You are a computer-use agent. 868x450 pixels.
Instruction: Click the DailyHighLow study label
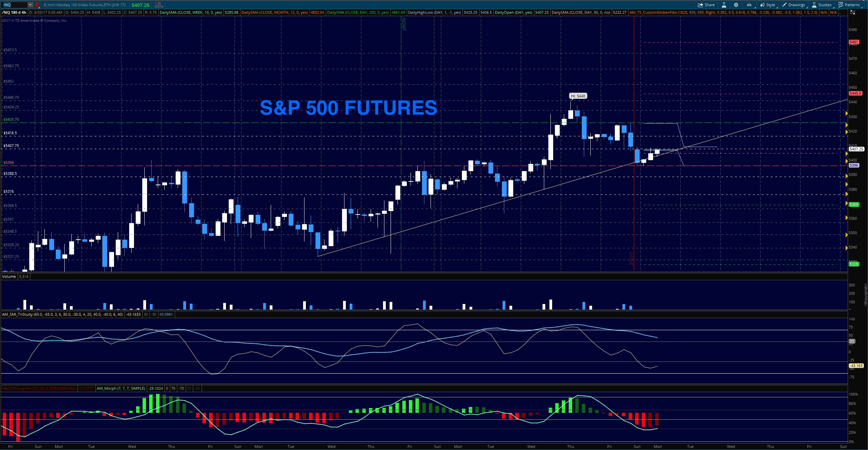[434, 12]
